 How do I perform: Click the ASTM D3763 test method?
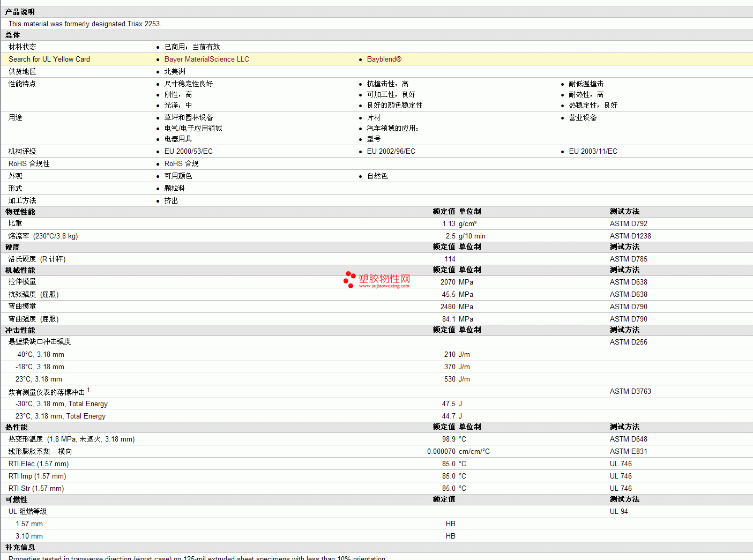(630, 391)
